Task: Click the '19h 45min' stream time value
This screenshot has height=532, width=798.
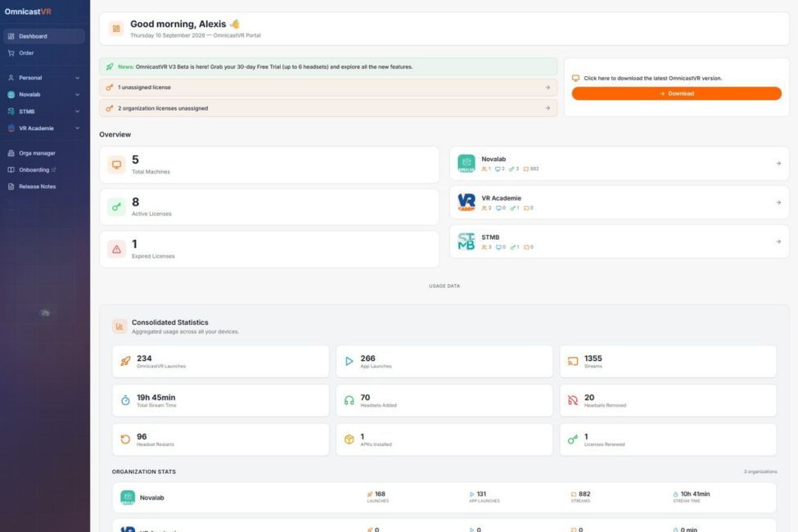Action: [x=156, y=398]
